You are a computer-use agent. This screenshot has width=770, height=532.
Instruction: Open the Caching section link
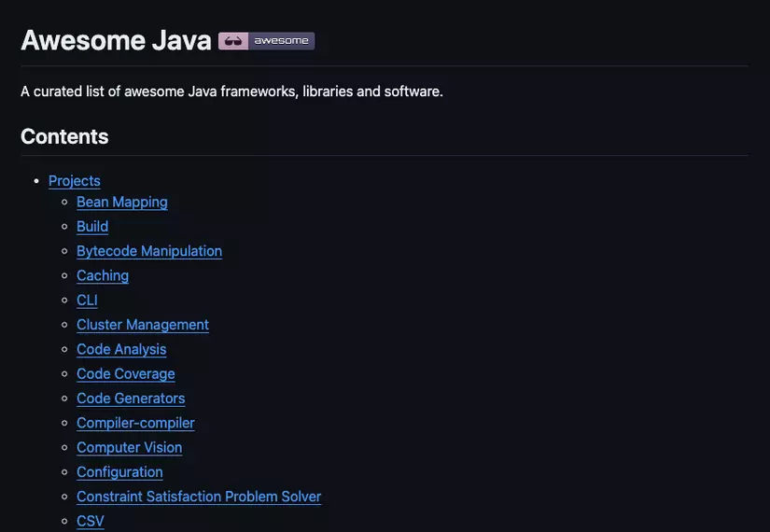point(103,275)
